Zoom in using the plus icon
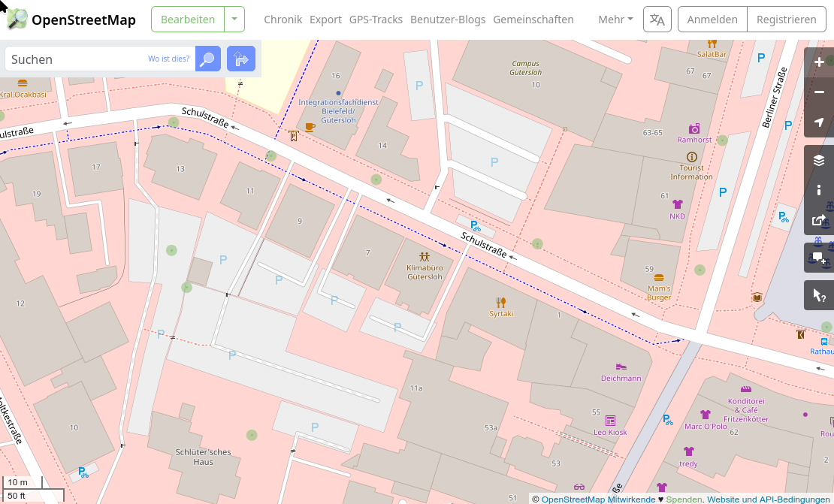Viewport: 834px width, 504px height. point(818,62)
